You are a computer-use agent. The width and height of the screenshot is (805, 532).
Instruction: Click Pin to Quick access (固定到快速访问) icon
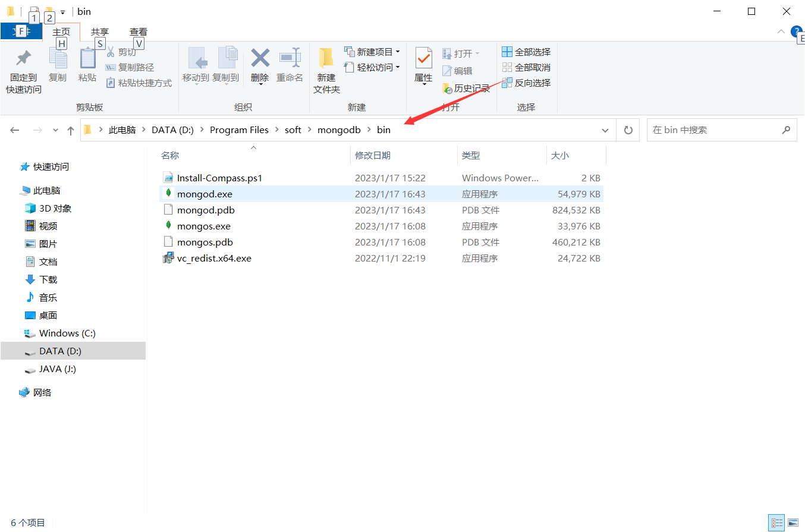coord(24,58)
